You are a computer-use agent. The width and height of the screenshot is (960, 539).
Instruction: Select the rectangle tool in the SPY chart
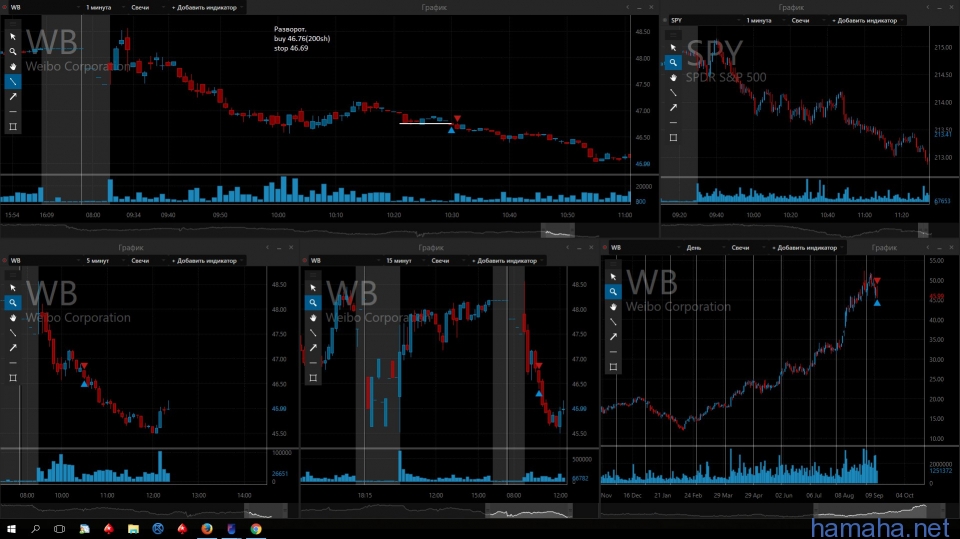coord(673,138)
